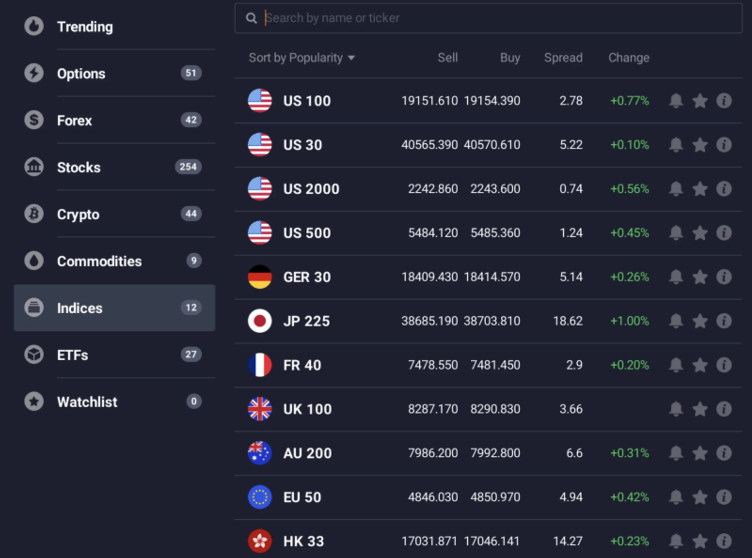752x558 pixels.
Task: Open the FR 40 index row
Action: [302, 365]
